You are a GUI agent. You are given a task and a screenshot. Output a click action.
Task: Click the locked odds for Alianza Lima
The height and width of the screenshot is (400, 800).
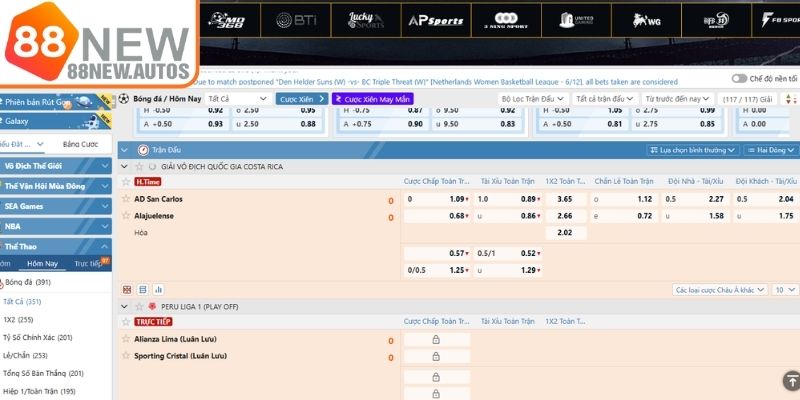436,340
